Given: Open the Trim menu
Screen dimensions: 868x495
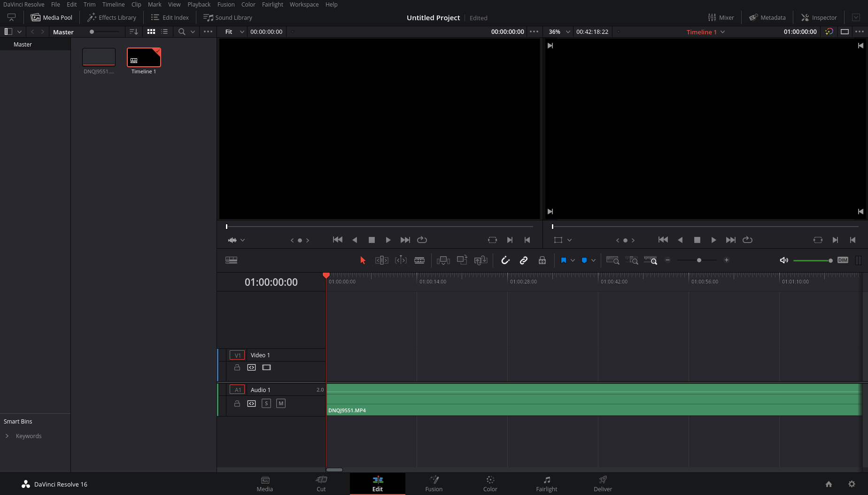Looking at the screenshot, I should [89, 4].
